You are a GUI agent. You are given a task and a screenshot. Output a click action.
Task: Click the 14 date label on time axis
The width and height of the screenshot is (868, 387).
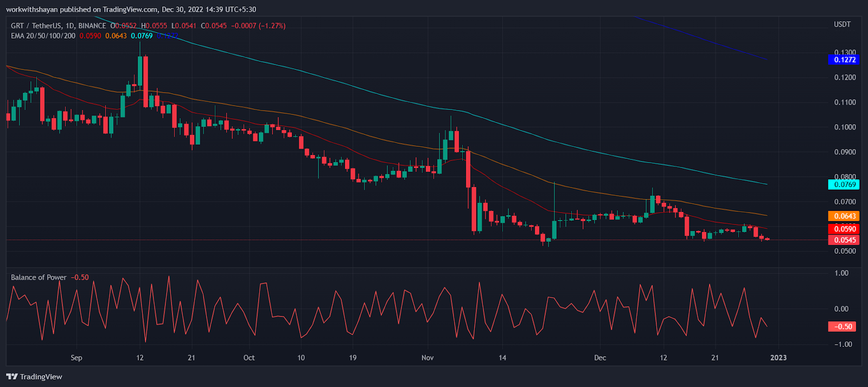[x=502, y=358]
